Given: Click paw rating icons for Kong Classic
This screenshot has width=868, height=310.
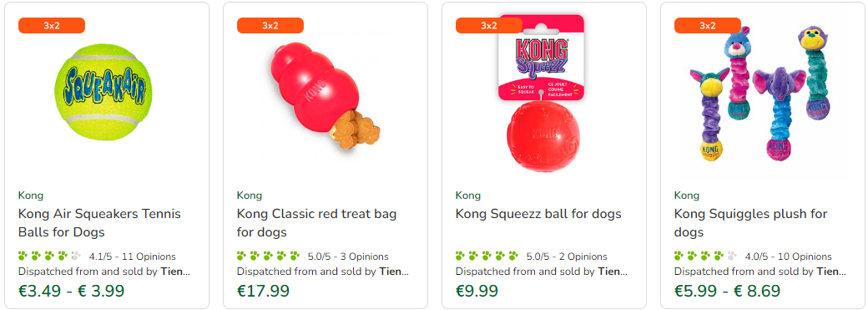Looking at the screenshot, I should (269, 257).
